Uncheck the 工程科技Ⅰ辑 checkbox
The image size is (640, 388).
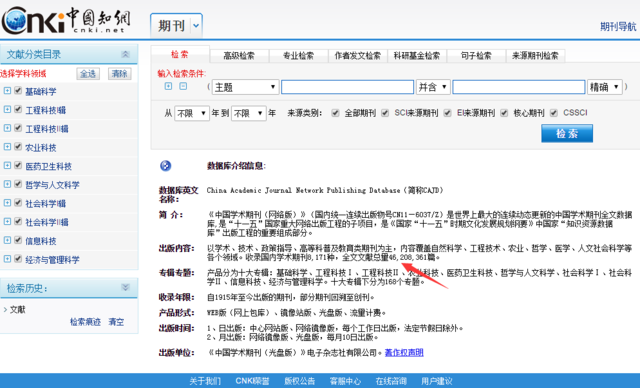[x=18, y=109]
